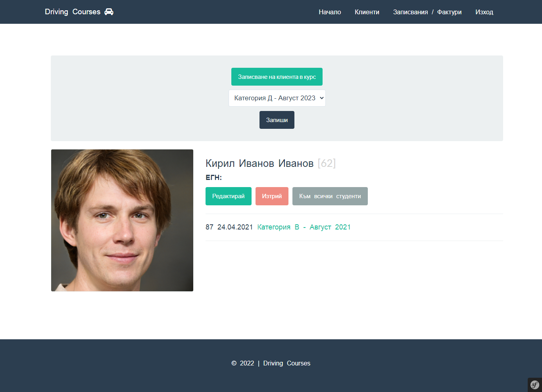The image size is (542, 392).
Task: Click the car icon in the navbar
Action: [109, 11]
